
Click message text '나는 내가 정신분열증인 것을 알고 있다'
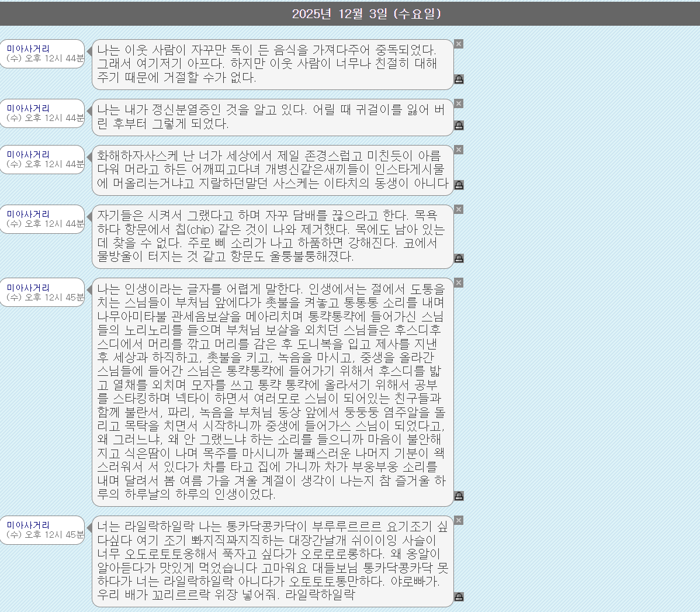202,109
